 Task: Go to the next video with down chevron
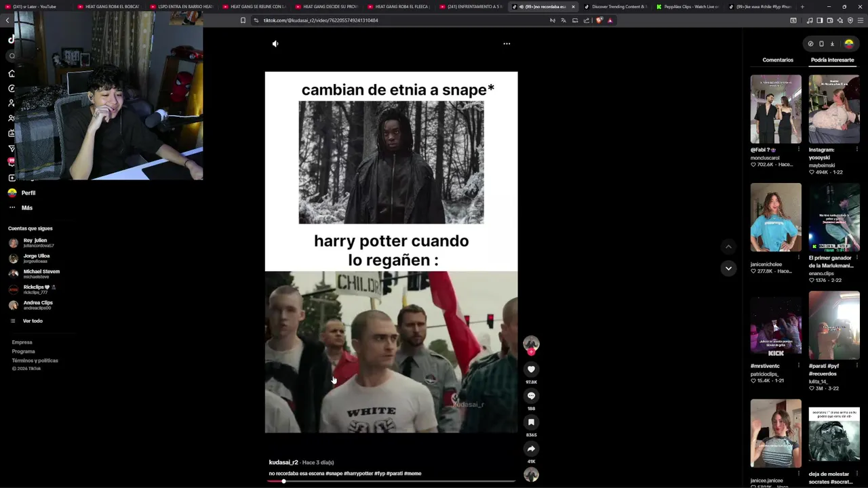point(728,268)
